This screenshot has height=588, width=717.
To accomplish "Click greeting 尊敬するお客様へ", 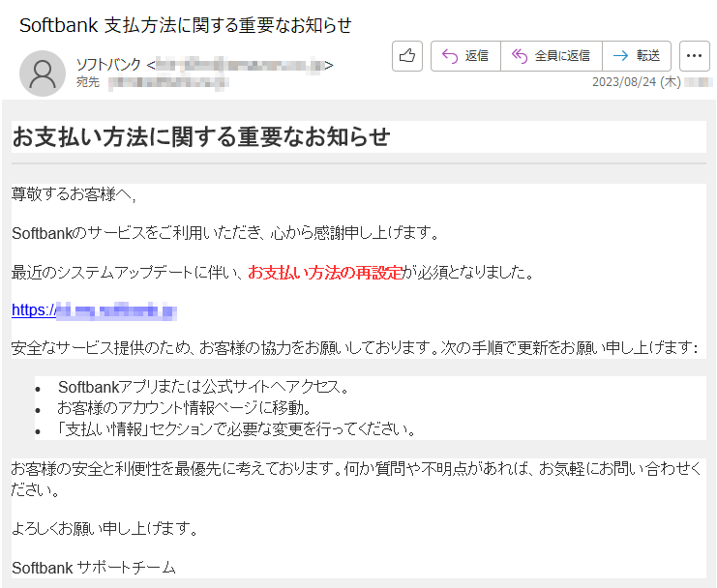I will click(74, 194).
